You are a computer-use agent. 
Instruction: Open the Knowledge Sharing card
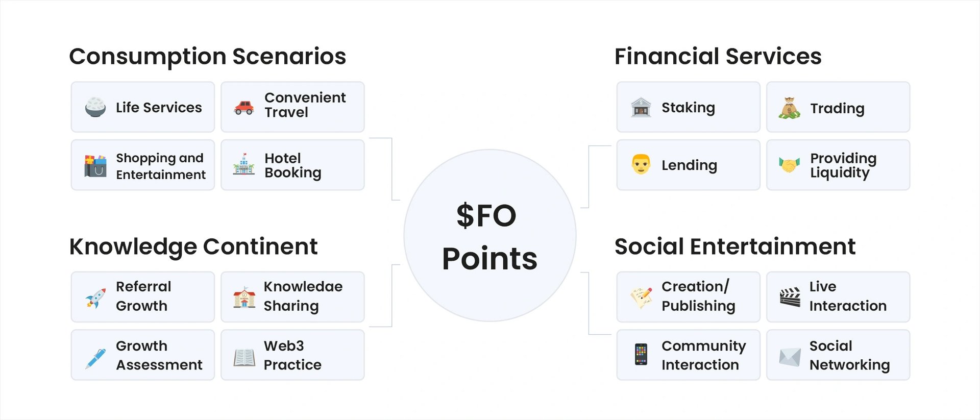point(292,297)
